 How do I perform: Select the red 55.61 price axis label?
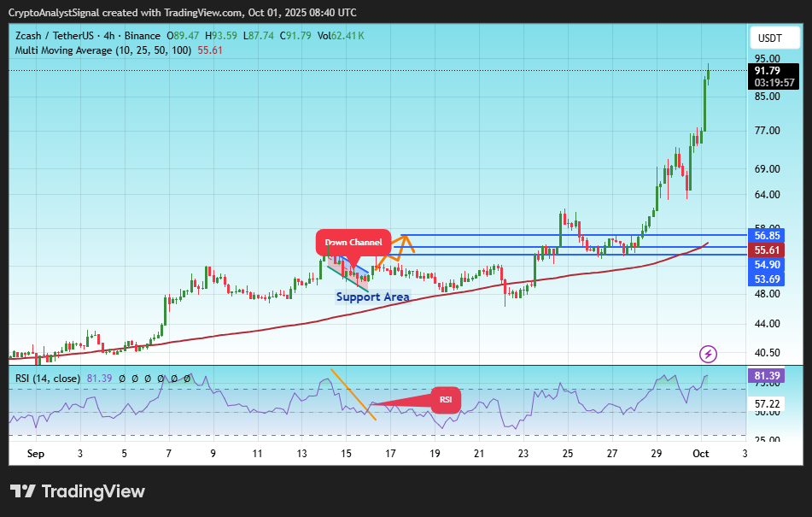coord(767,250)
